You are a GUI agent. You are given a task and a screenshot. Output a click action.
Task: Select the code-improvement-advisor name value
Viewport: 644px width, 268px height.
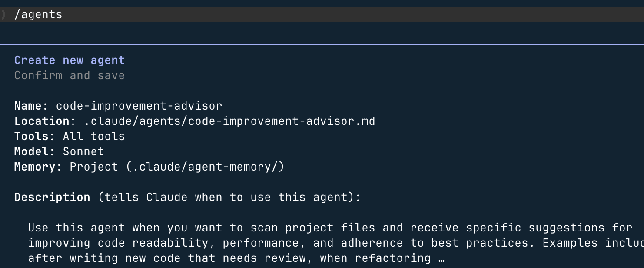[x=139, y=106]
